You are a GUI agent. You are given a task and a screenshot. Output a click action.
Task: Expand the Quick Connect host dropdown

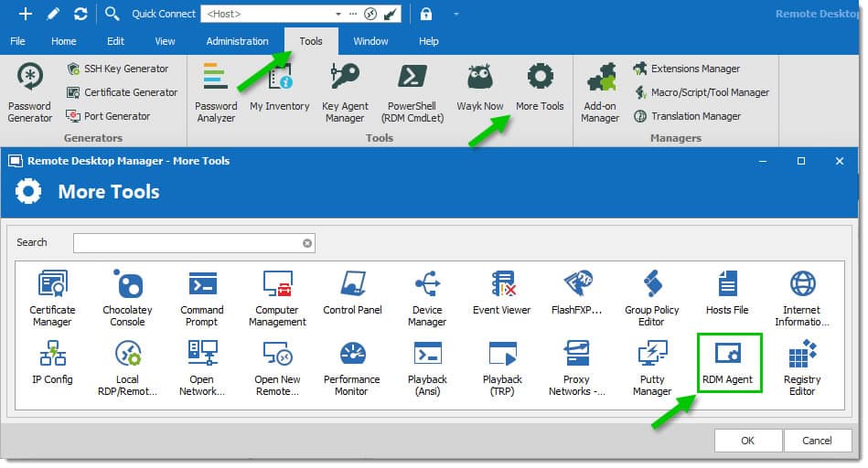click(338, 14)
